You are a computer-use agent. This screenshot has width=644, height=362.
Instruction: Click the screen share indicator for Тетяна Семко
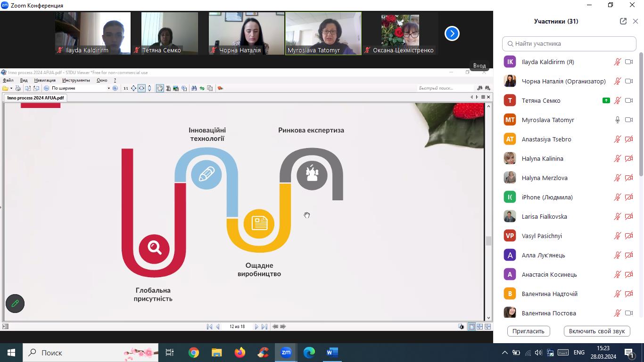point(606,100)
